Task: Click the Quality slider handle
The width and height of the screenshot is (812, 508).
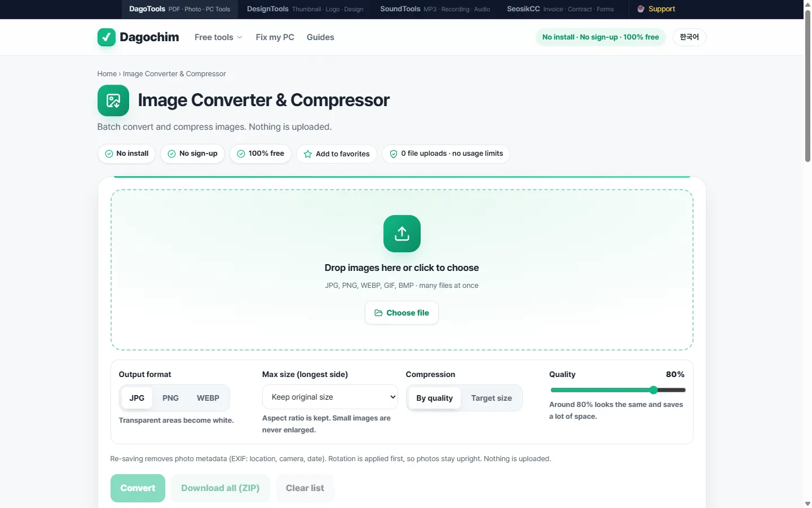Action: point(654,390)
